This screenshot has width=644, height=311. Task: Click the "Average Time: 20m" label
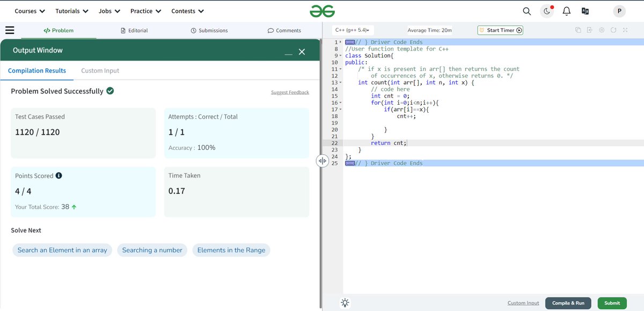429,31
